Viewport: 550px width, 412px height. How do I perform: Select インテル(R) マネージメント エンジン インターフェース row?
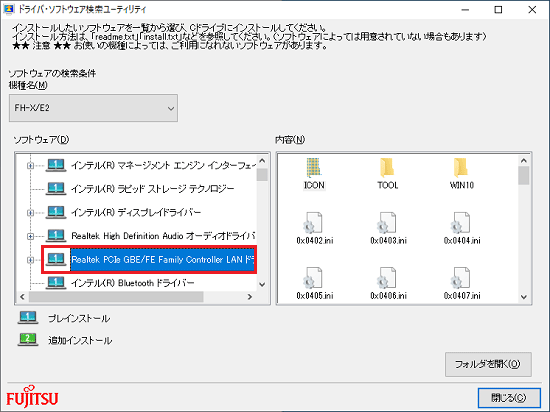(163, 165)
